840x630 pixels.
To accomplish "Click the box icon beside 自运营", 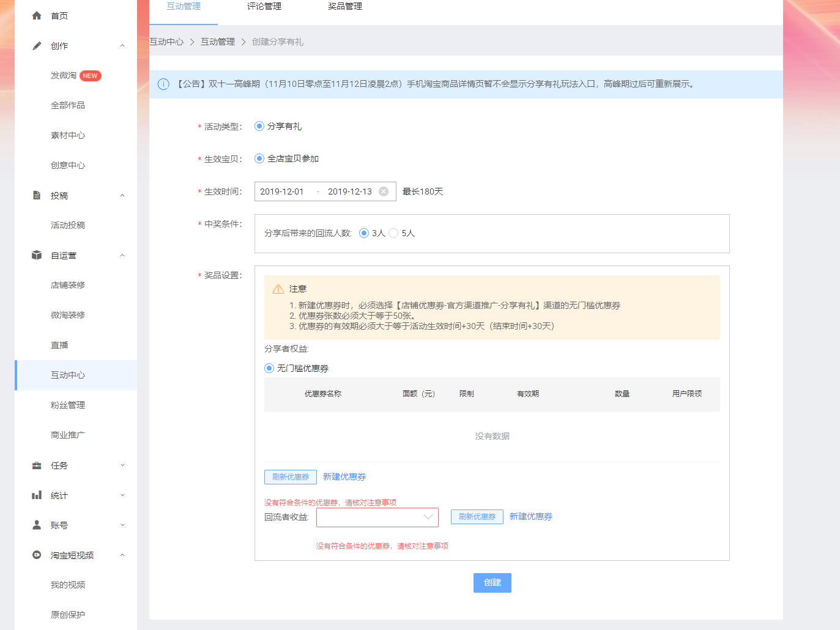I will coord(37,256).
